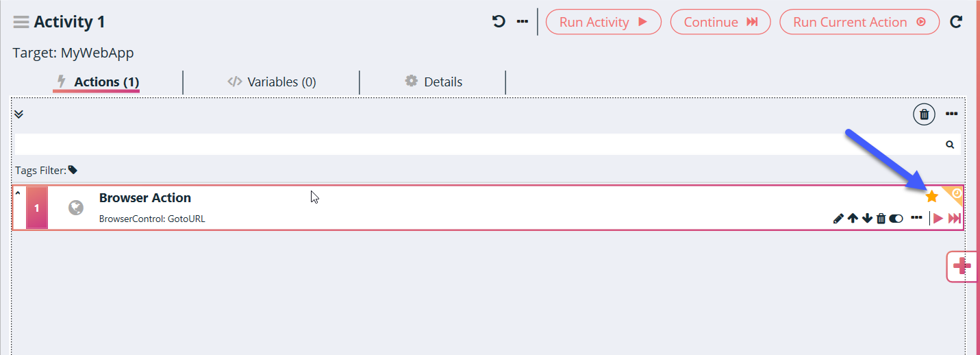
Task: Click the orange star icon on Browser Action
Action: click(x=931, y=197)
